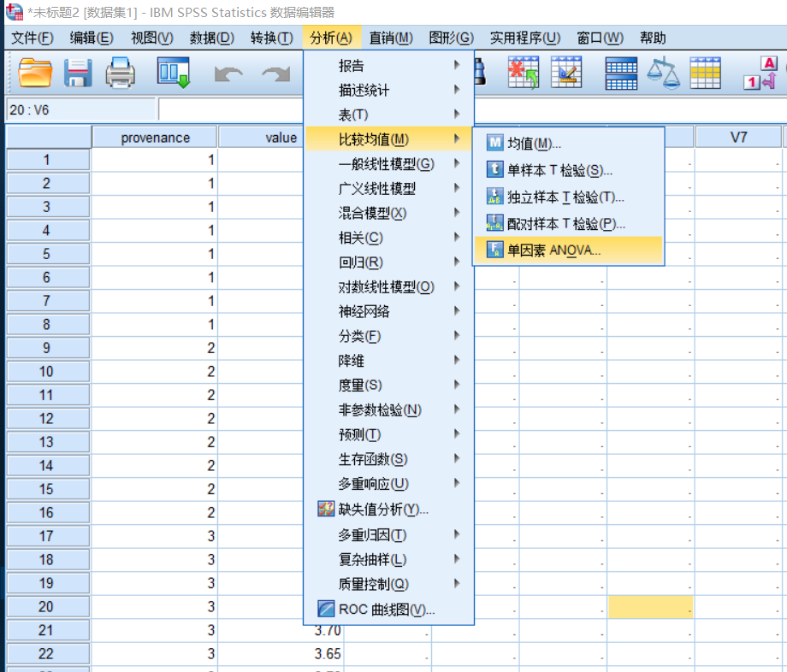
Task: Select the weight cases scale icon
Action: click(663, 74)
